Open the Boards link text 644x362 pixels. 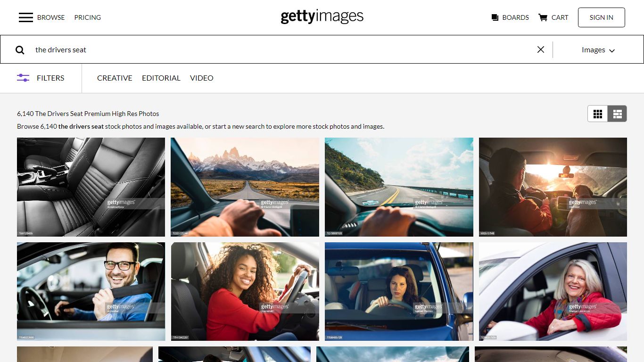515,17
